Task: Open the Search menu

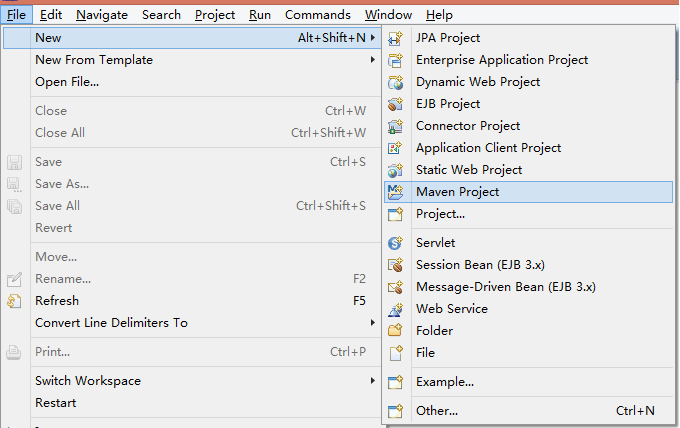Action: coord(161,15)
